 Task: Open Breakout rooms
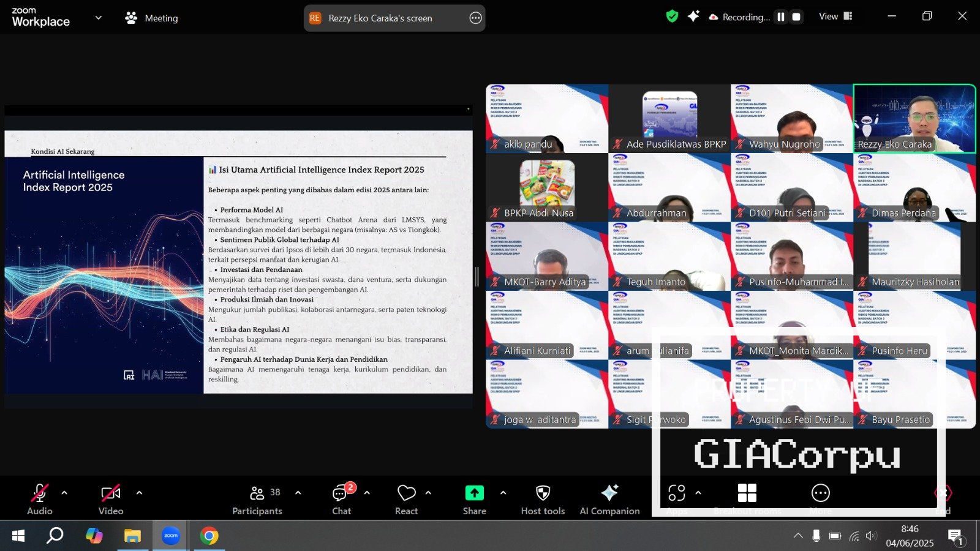click(747, 499)
